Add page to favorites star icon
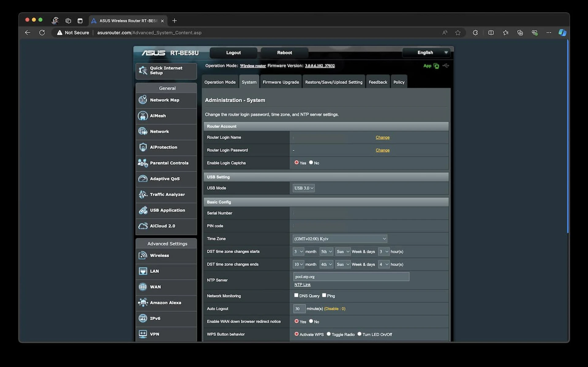 click(458, 32)
